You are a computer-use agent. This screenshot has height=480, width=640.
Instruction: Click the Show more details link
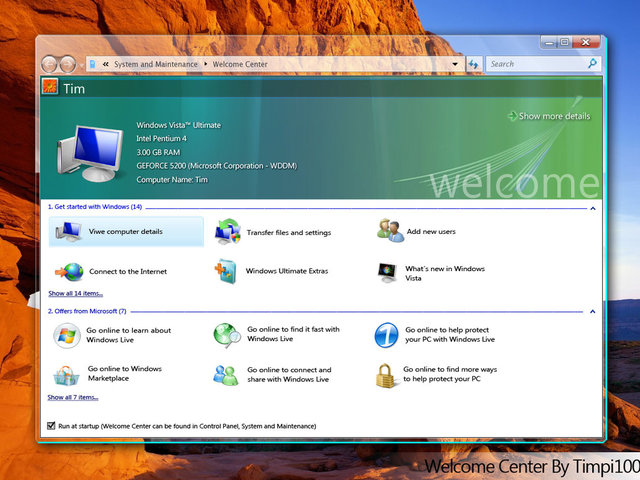click(554, 116)
